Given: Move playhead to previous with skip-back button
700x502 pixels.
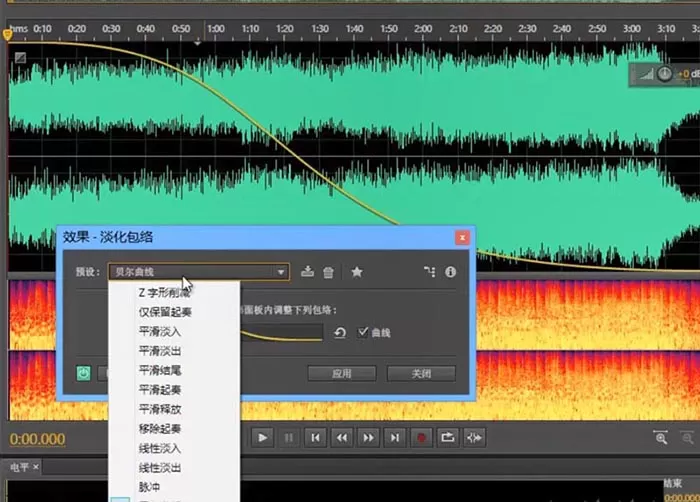Looking at the screenshot, I should pyautogui.click(x=315, y=438).
